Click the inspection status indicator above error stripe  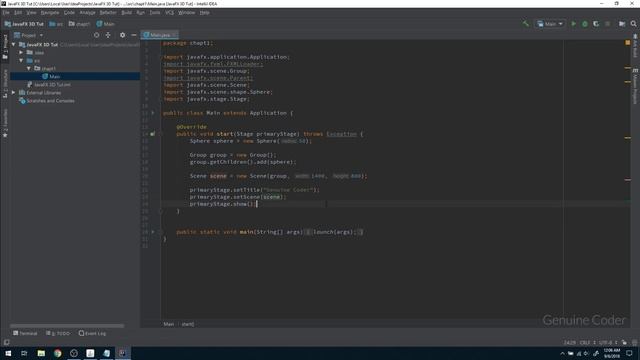click(628, 42)
